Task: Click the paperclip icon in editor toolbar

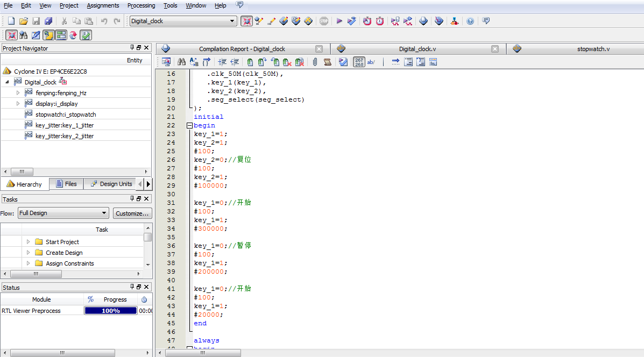Action: (x=315, y=62)
